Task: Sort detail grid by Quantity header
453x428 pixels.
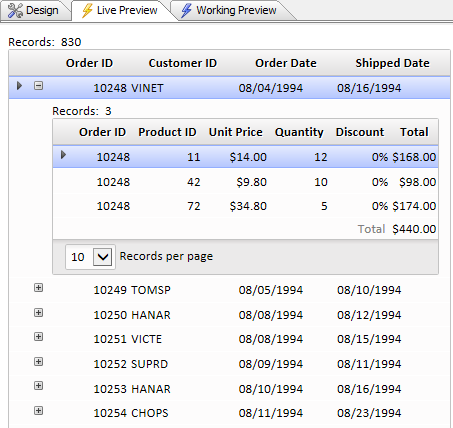Action: tap(299, 132)
